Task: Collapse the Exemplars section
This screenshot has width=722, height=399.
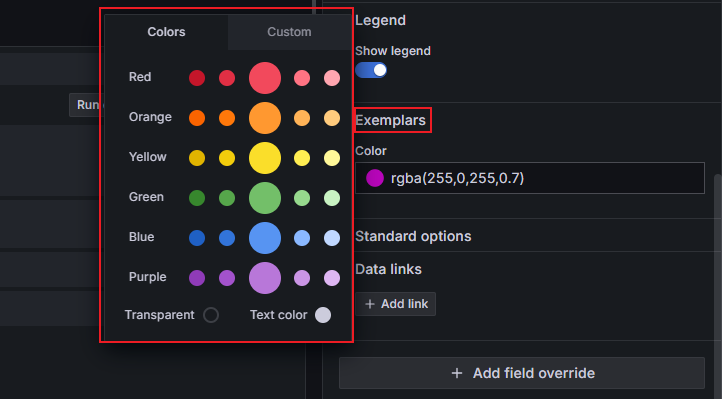Action: click(390, 120)
